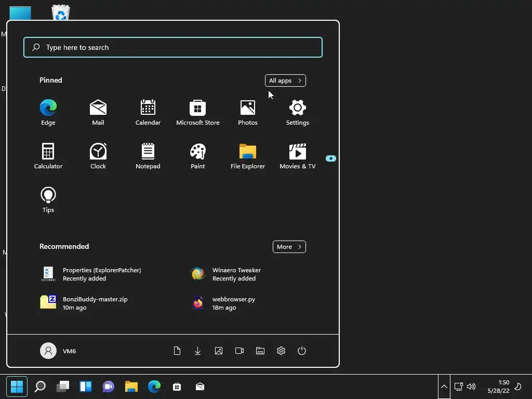Screen dimensions: 532x399
Task: Open the Widgets taskbar icon
Action: (86, 387)
